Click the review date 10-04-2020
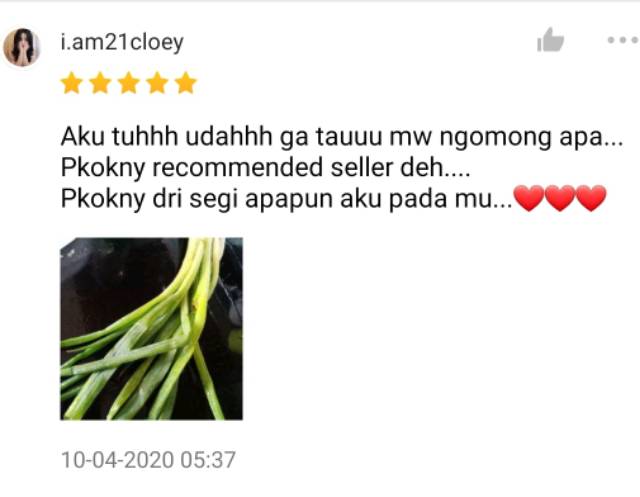The width and height of the screenshot is (640, 497). [x=118, y=460]
